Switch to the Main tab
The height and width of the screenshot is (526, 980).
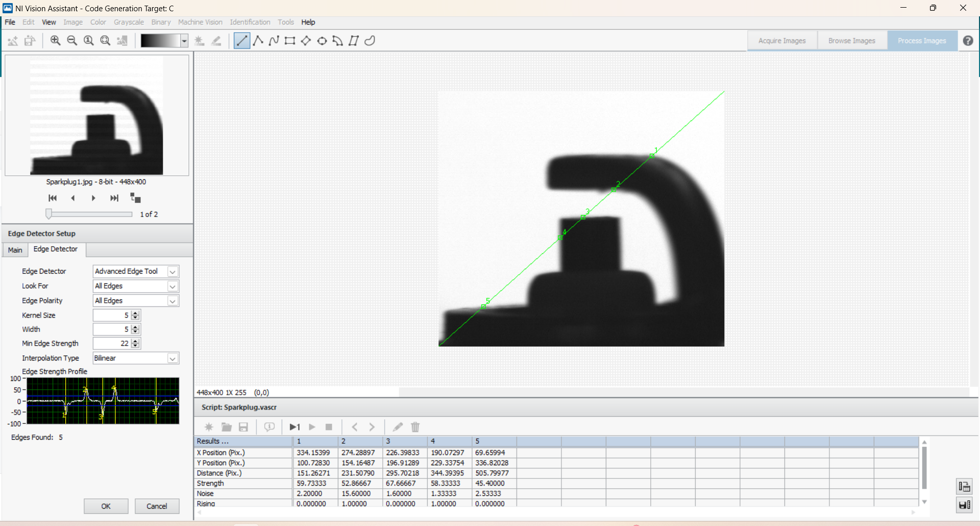15,250
